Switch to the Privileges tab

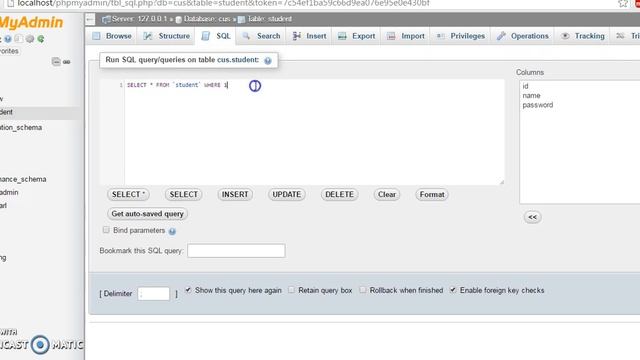click(460, 36)
